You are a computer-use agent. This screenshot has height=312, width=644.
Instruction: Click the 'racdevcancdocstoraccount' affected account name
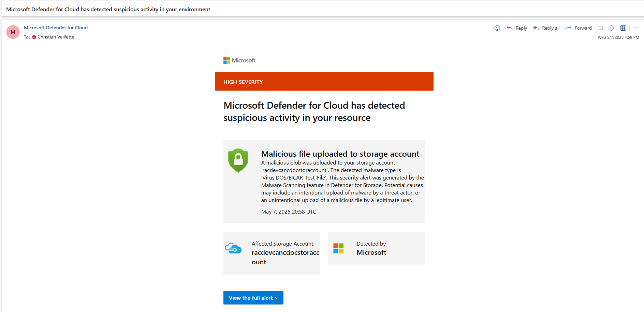(x=286, y=257)
